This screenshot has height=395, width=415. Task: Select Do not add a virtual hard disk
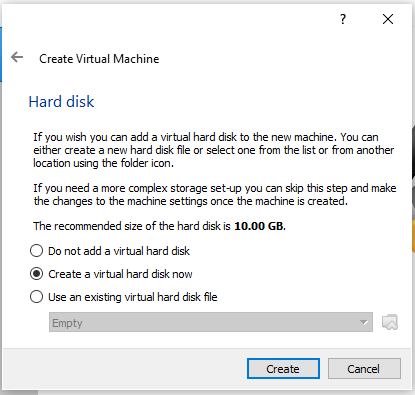pos(109,251)
